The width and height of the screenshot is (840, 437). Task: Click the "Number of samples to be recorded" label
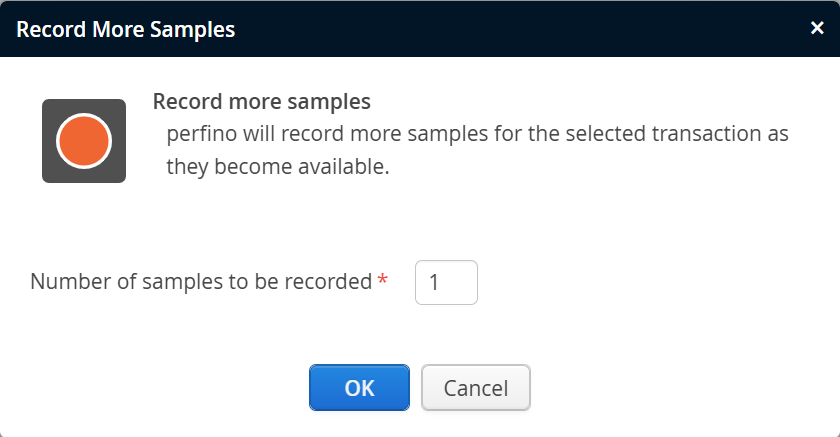[201, 282]
